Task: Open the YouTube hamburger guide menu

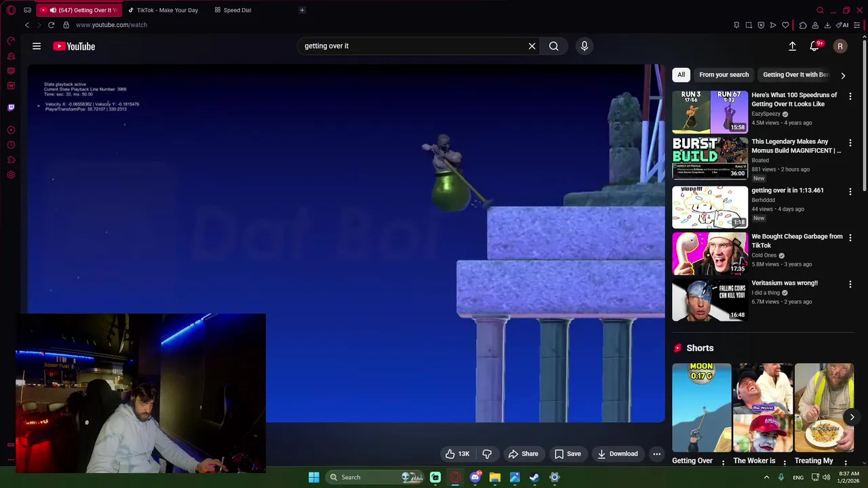Action: (37, 46)
